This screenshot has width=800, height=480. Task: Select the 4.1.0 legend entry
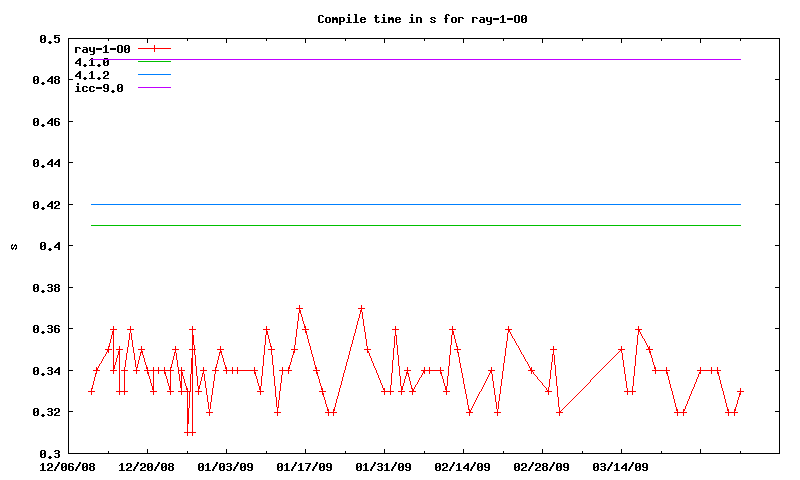pos(92,62)
